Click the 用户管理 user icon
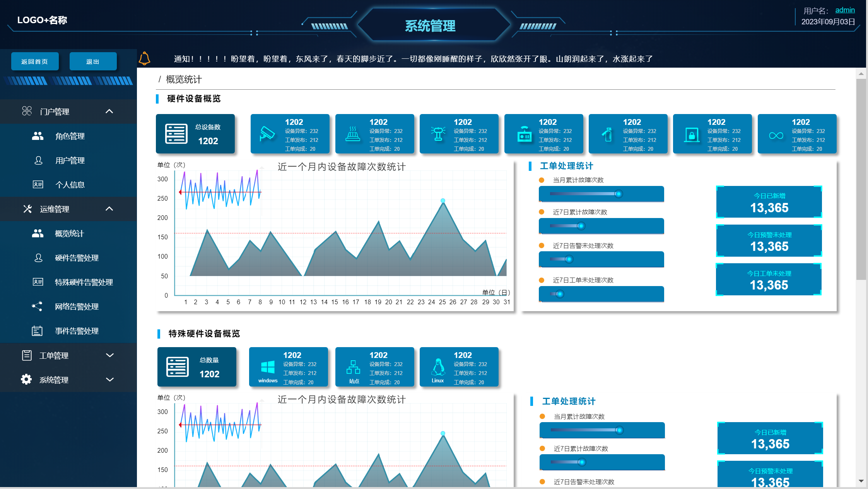Image resolution: width=868 pixels, height=489 pixels. 38,160
